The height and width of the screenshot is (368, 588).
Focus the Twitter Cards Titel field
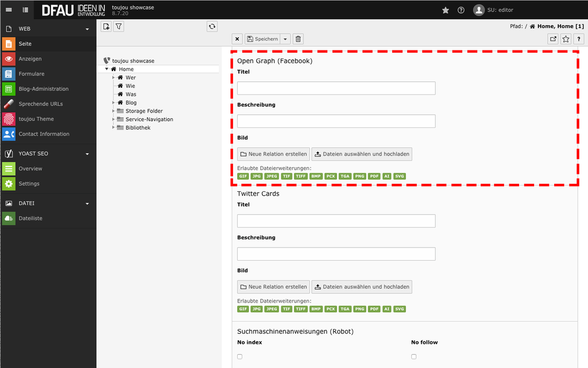tap(336, 221)
